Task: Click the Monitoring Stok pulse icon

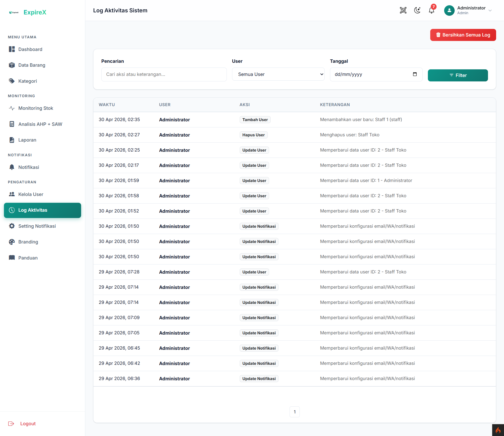Action: click(x=12, y=108)
